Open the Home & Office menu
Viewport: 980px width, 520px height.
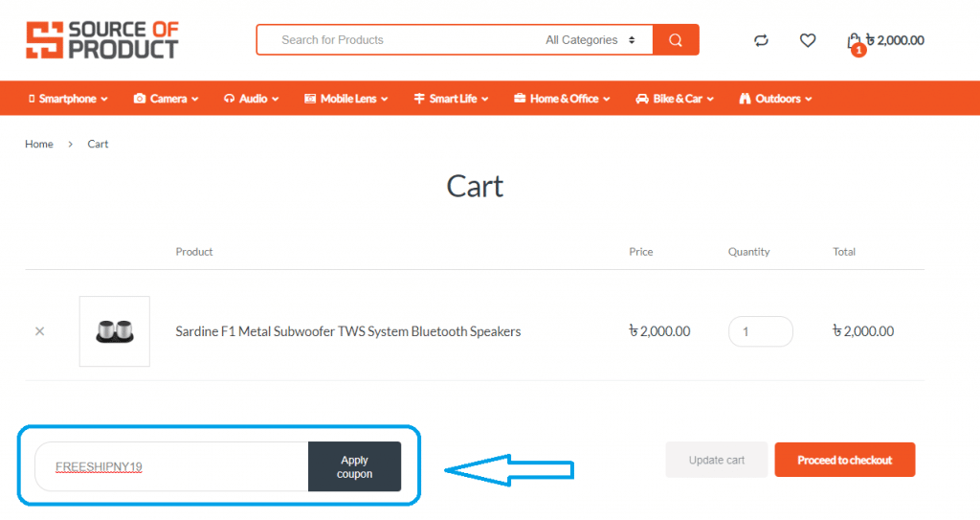click(x=562, y=99)
